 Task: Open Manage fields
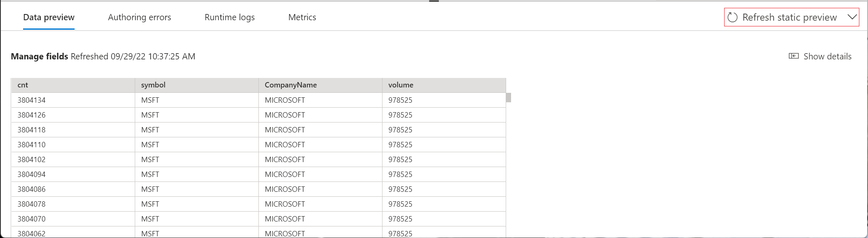tap(39, 56)
